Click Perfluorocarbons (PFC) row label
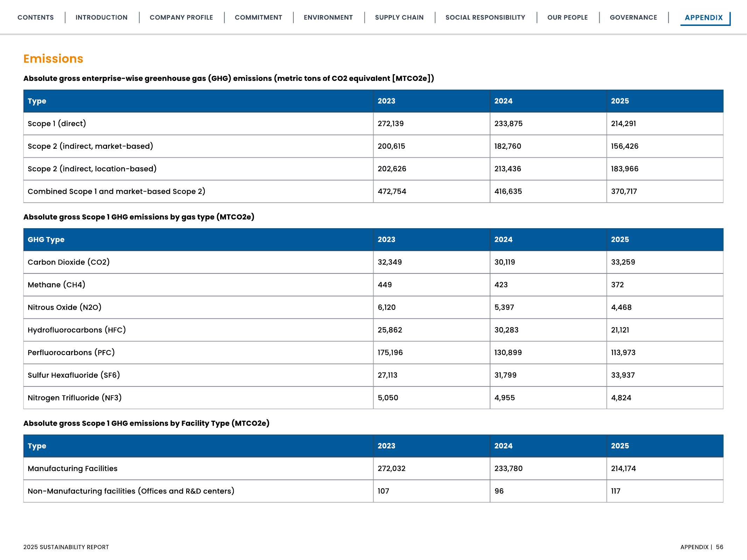 pos(71,352)
